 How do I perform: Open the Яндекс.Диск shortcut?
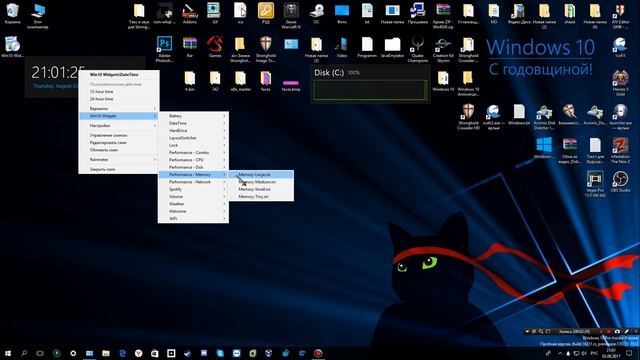point(519,13)
